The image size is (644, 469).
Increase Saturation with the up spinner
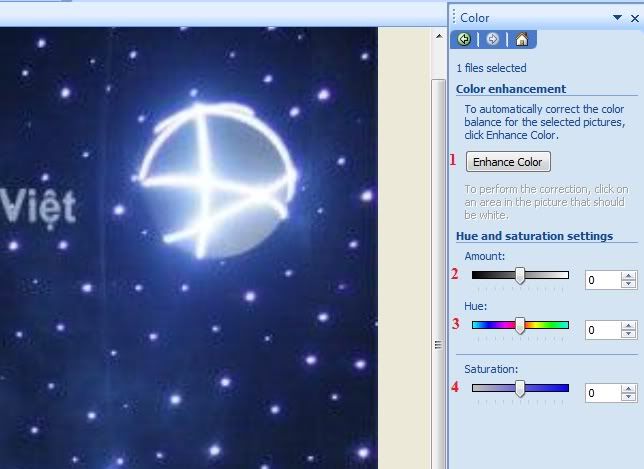[x=628, y=389]
